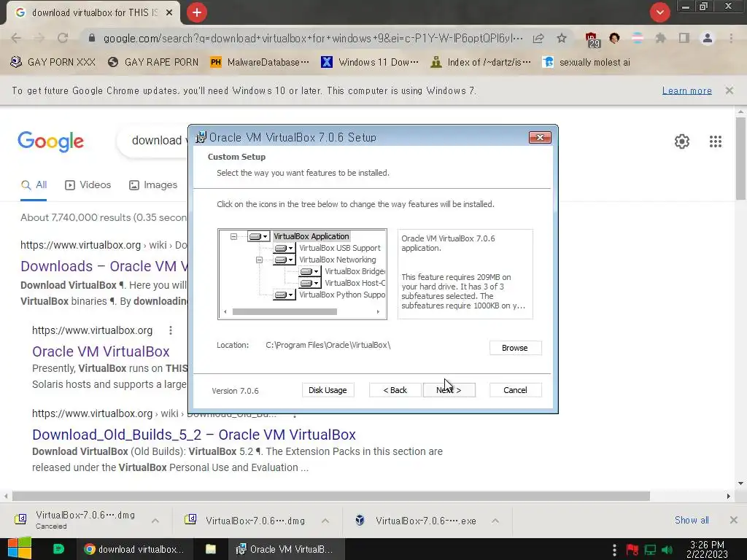Screen dimensions: 747x560
Task: Click the Disk Usage button
Action: (328, 390)
